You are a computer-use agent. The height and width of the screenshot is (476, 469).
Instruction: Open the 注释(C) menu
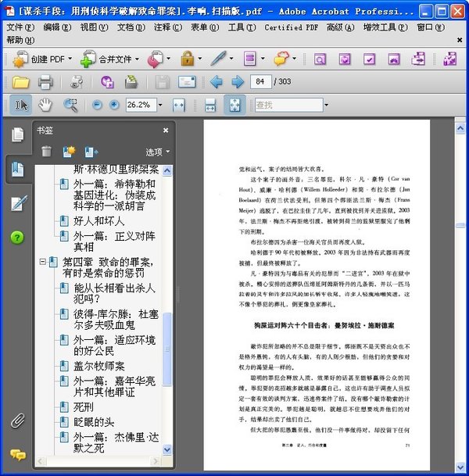(168, 27)
